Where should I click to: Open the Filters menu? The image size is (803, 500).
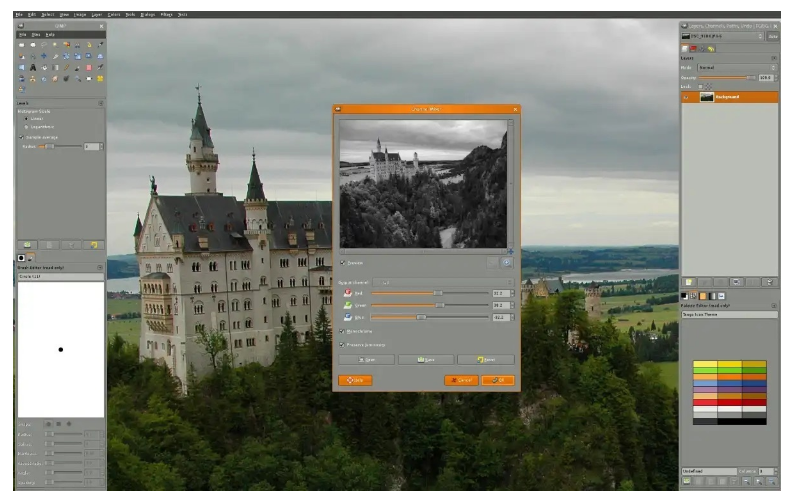click(x=166, y=14)
